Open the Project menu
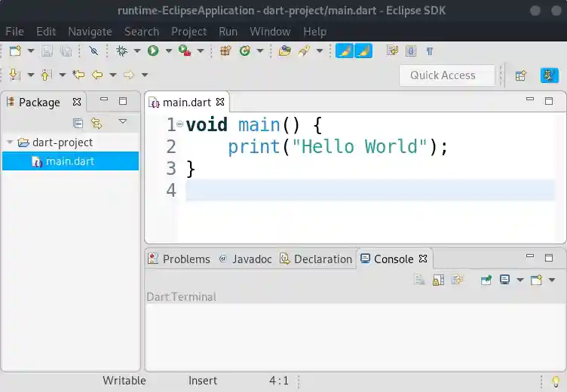Image resolution: width=567 pixels, height=392 pixels. click(x=188, y=32)
